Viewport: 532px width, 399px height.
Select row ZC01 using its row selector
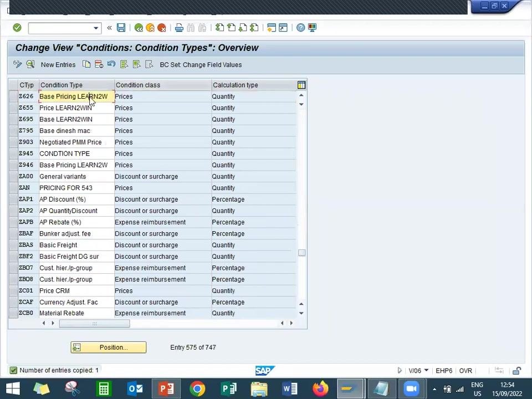(13, 291)
